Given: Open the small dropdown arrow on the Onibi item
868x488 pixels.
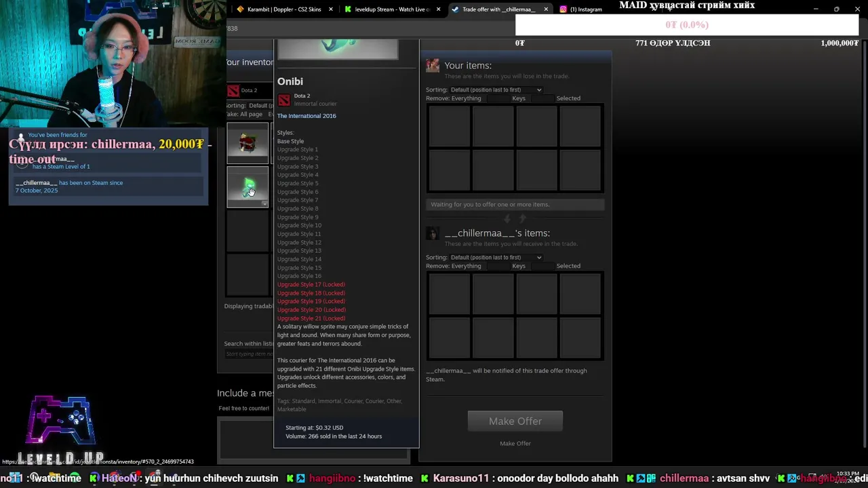Looking at the screenshot, I should [x=264, y=203].
